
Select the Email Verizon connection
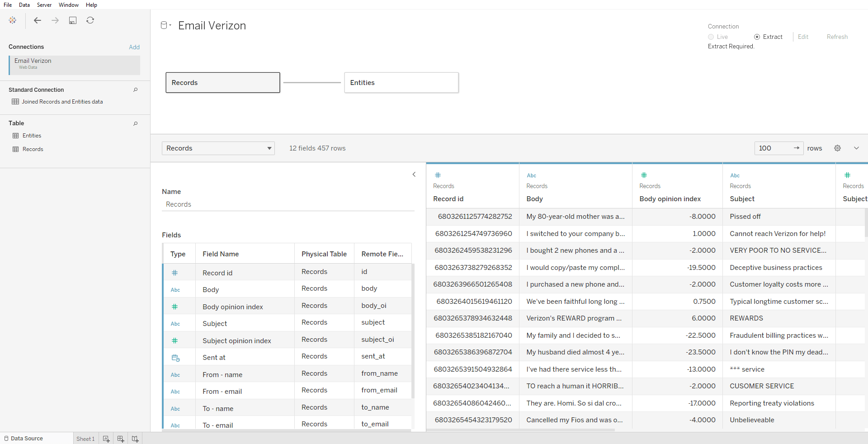(x=75, y=65)
